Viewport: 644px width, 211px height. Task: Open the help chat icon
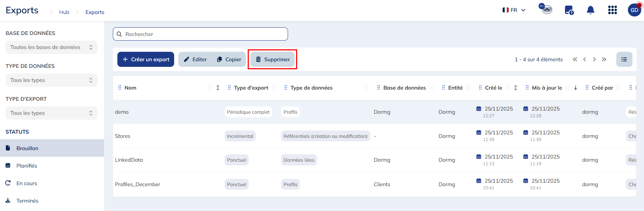[569, 10]
